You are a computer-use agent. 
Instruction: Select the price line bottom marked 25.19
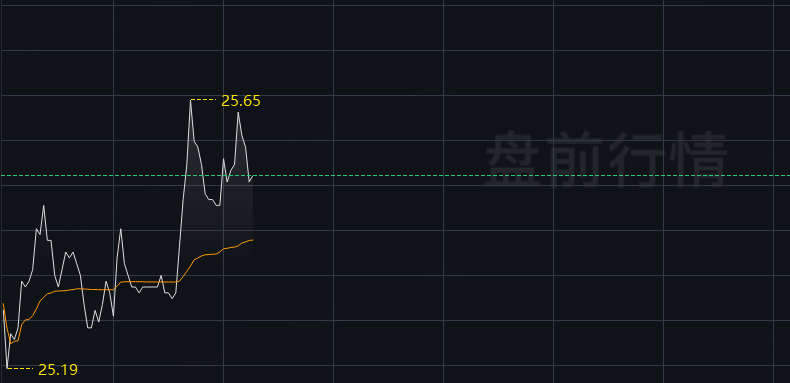tap(7, 367)
